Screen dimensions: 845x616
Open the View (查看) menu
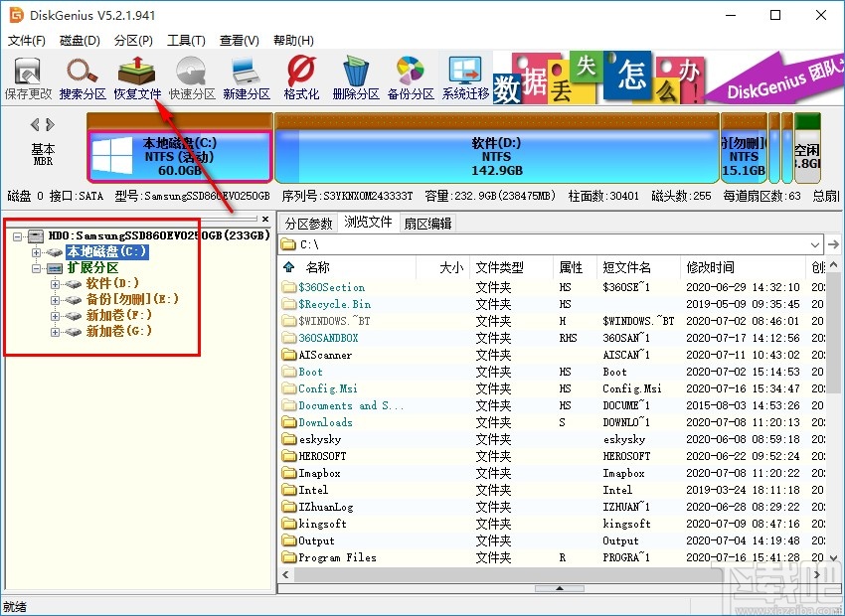240,41
